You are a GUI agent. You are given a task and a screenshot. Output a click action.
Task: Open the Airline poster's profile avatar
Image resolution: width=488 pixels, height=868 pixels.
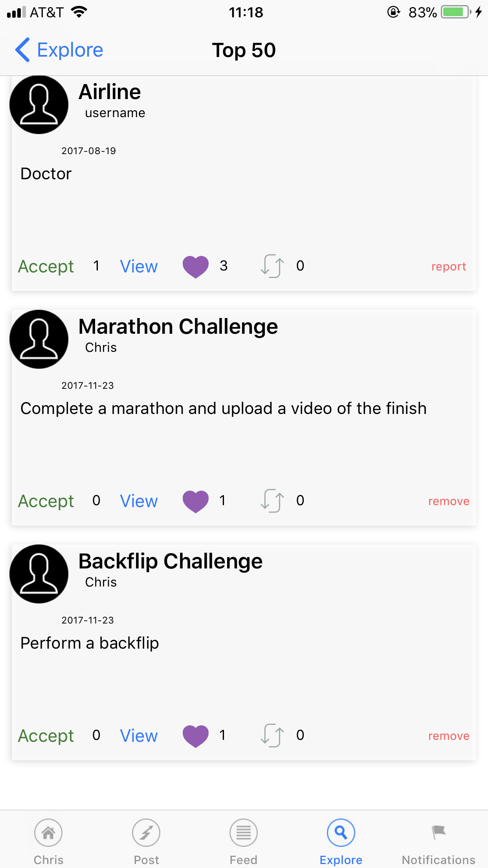pos(39,105)
